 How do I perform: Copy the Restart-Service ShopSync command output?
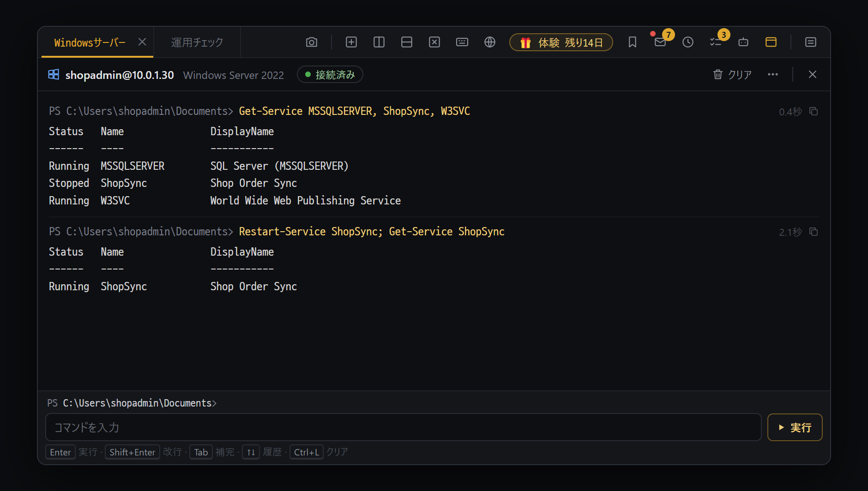click(814, 232)
